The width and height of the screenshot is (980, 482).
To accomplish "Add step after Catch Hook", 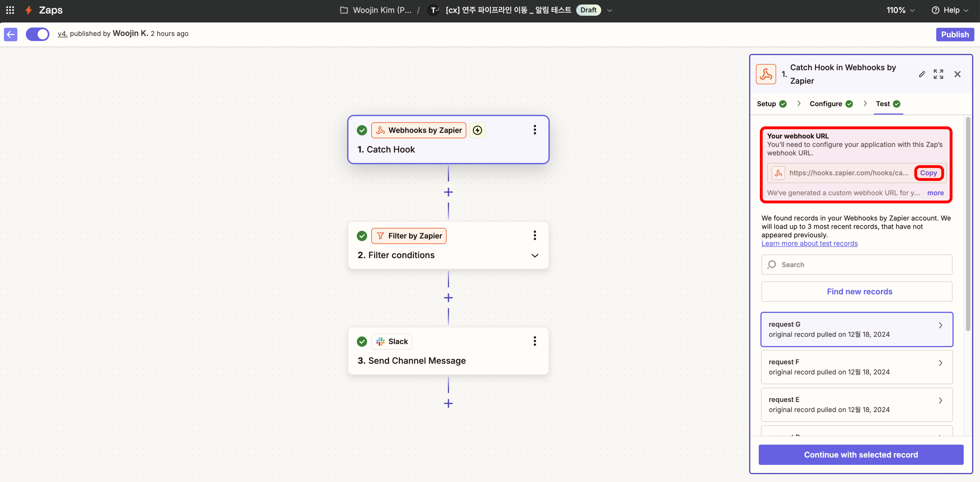I will tap(448, 192).
